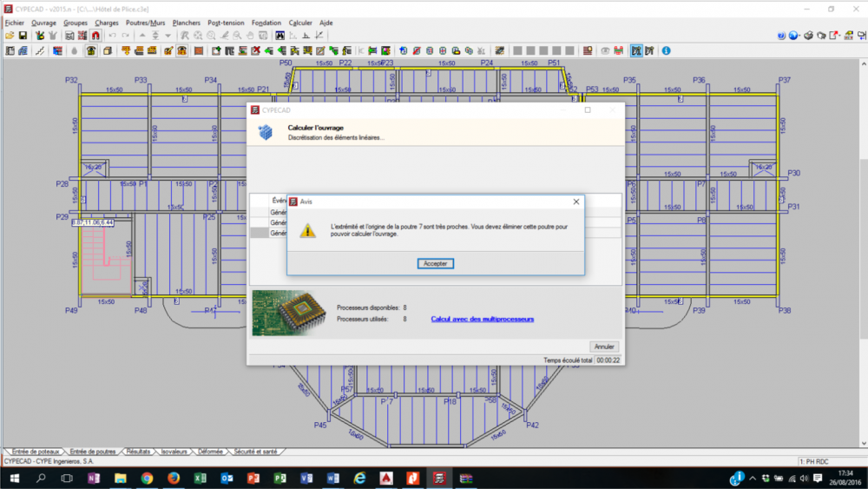Click the undo arrow icon
Screen dimensions: 868x489
[112, 36]
